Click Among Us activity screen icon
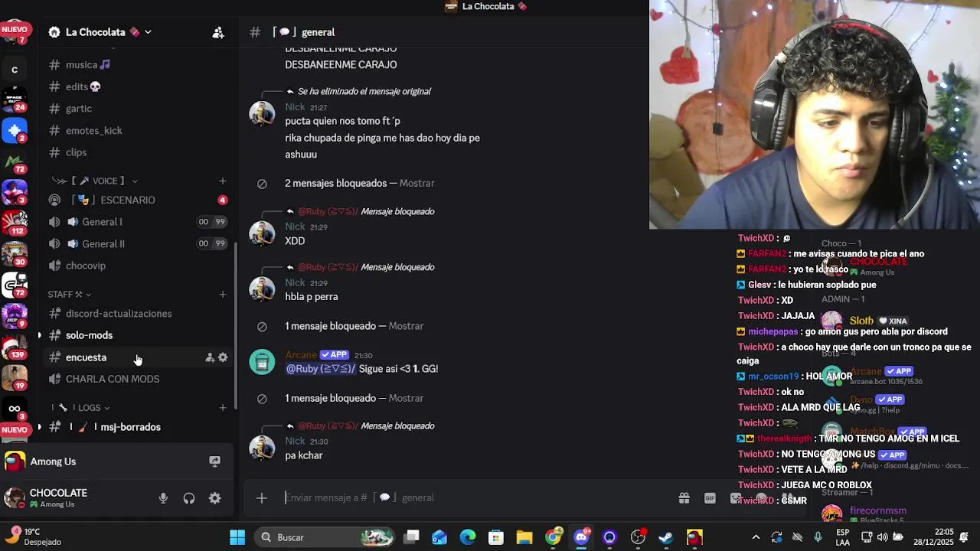 click(215, 461)
